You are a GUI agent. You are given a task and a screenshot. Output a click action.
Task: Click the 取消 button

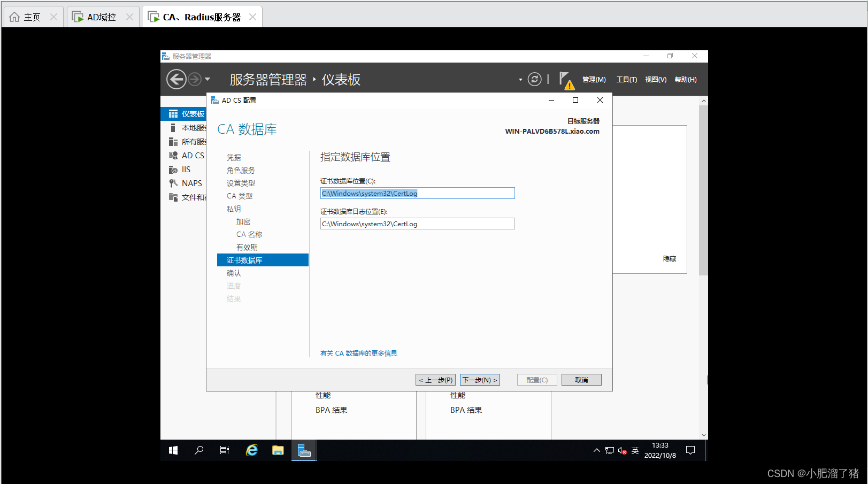pos(581,380)
